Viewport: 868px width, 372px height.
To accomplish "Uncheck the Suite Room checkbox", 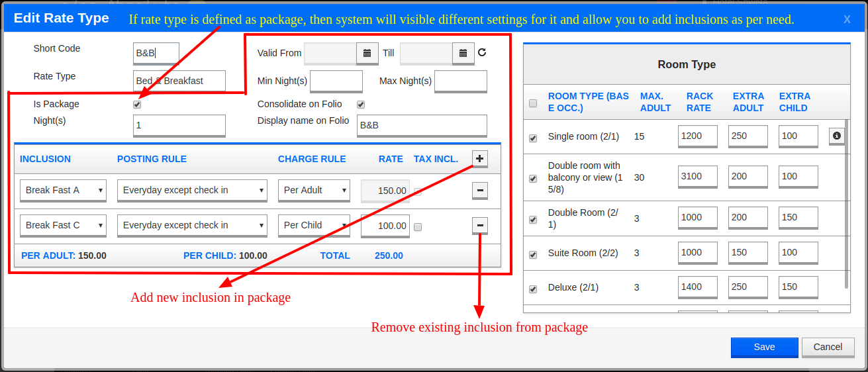I will (x=533, y=255).
